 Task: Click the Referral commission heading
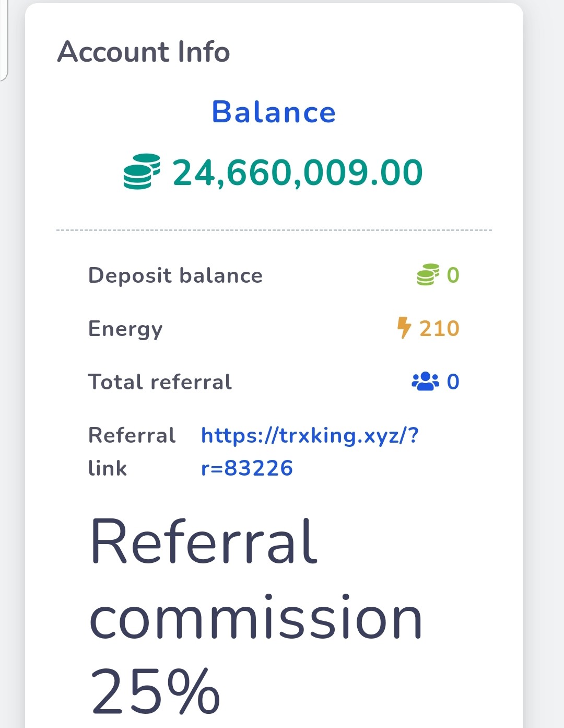point(256,579)
